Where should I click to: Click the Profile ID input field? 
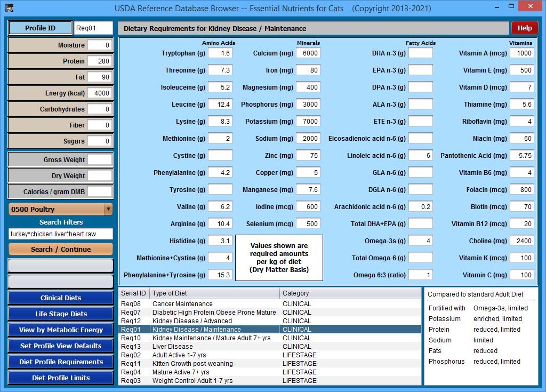93,28
